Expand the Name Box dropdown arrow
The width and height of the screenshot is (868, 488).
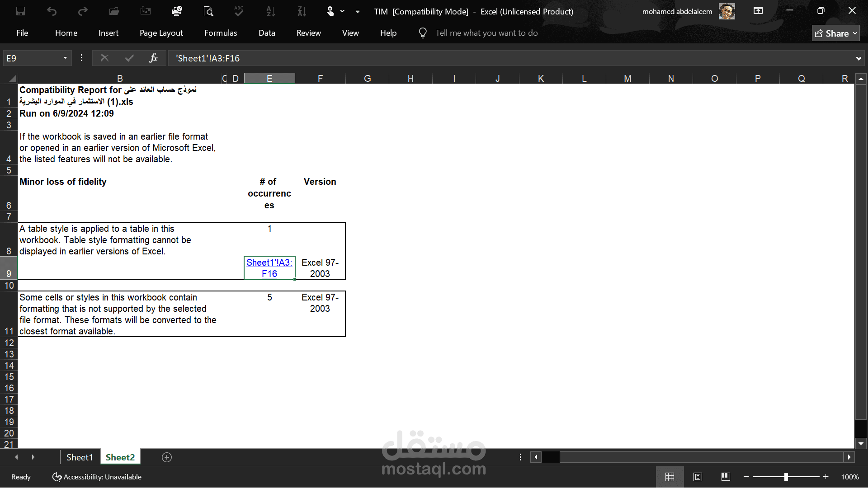[x=65, y=58]
